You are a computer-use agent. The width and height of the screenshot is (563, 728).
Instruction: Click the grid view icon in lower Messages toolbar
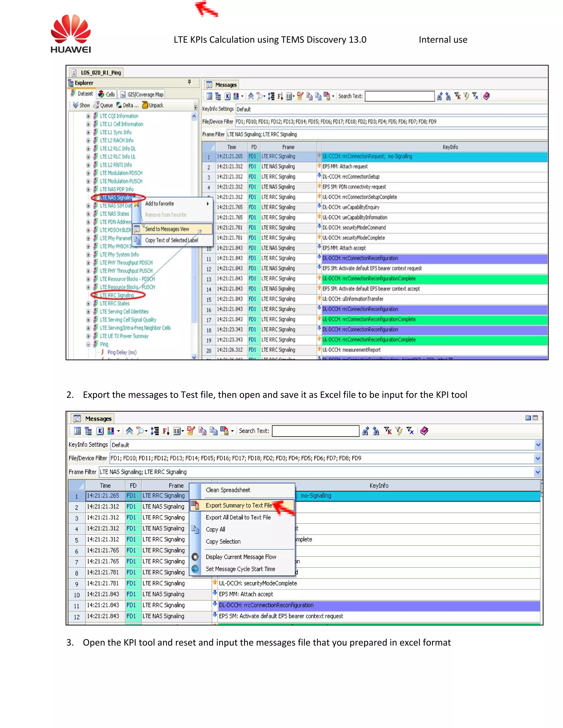coord(77,431)
